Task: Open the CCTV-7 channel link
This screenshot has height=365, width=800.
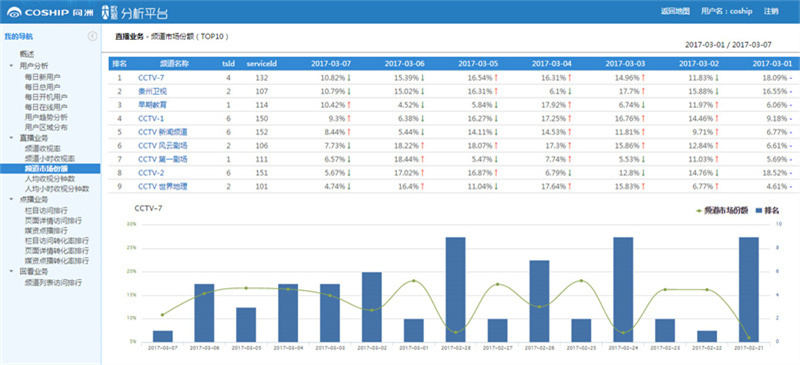Action: pos(151,78)
